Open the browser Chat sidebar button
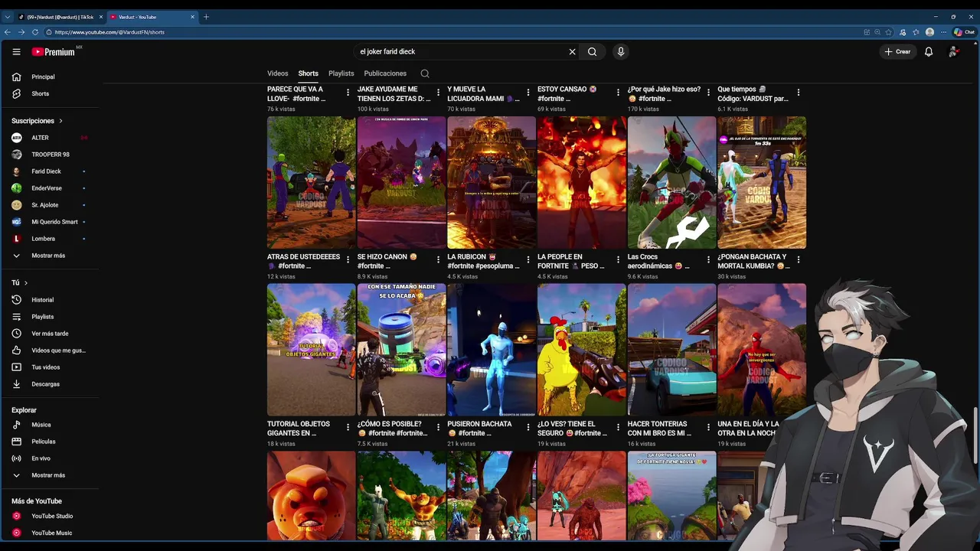This screenshot has width=980, height=551. (964, 32)
